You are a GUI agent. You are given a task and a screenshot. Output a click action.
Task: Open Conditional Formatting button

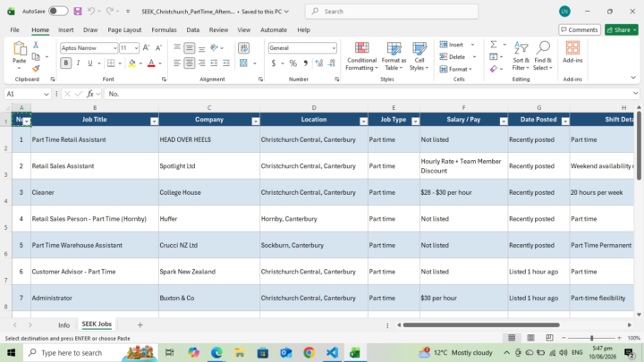[361, 56]
